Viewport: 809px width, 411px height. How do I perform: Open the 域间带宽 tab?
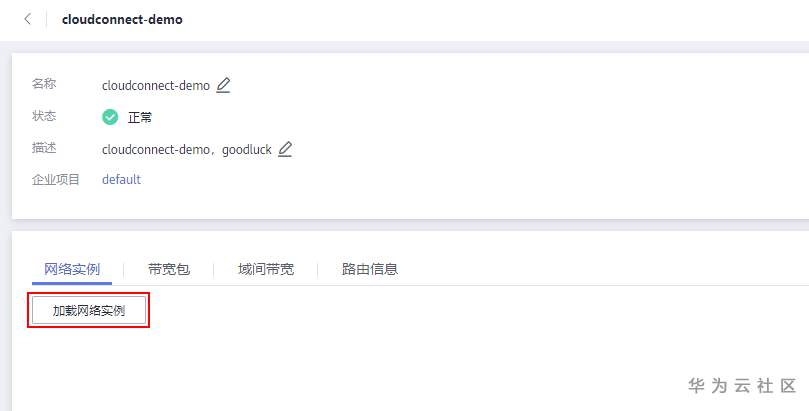(266, 269)
